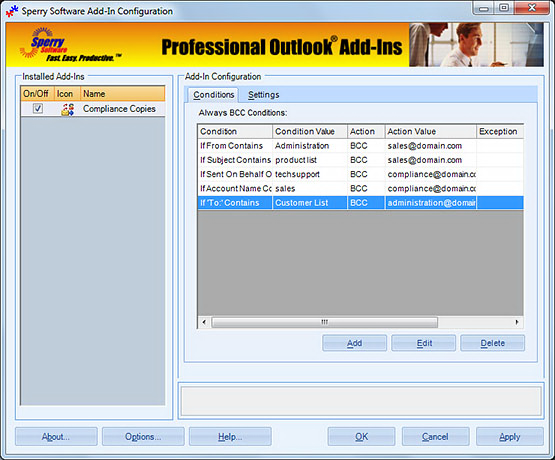
Task: Close the Sperry Software configuration window
Action: click(532, 7)
